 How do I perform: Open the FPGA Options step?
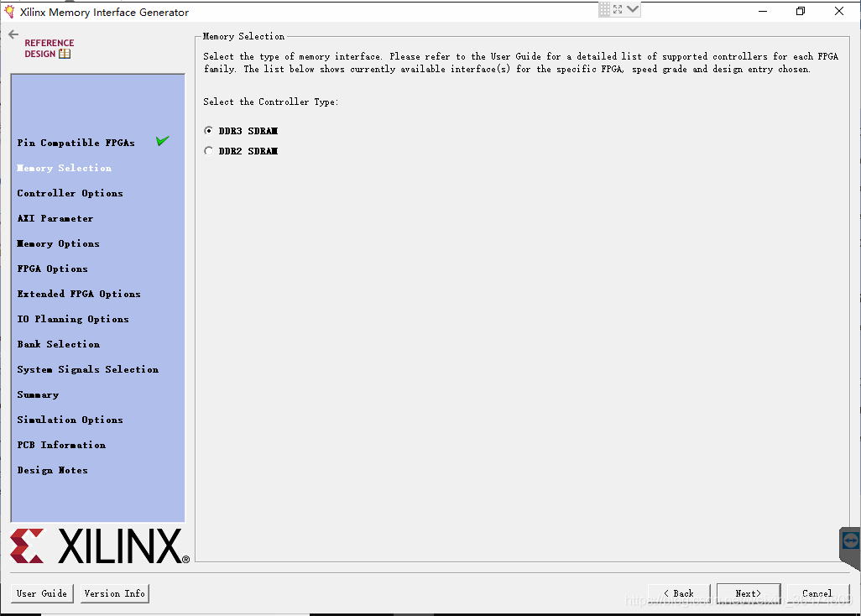coord(52,269)
